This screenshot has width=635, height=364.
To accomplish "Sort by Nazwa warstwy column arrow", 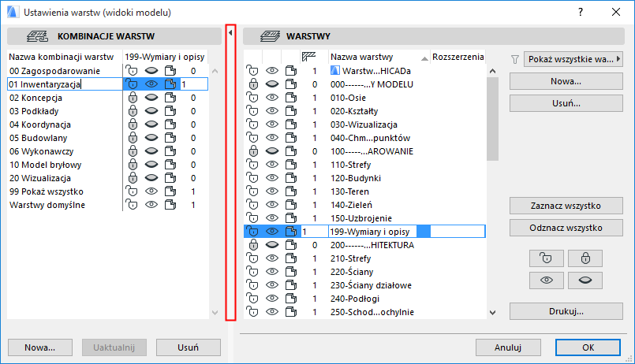I will 424,58.
